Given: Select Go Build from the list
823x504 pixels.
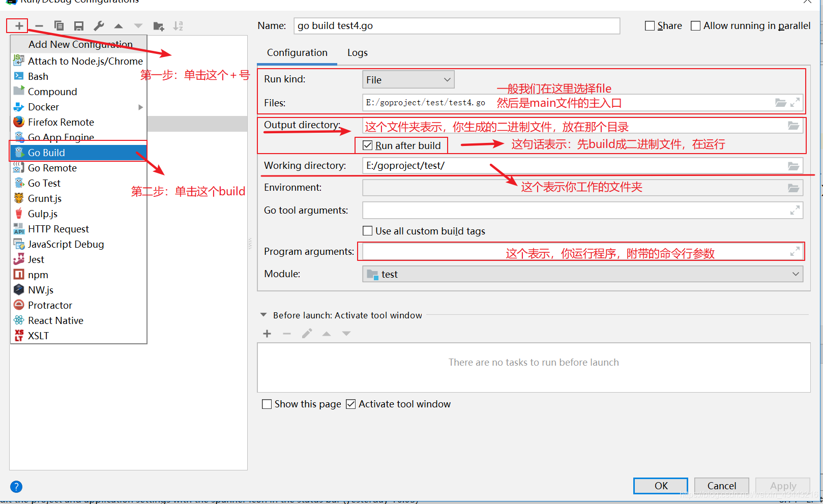Looking at the screenshot, I should pos(78,153).
